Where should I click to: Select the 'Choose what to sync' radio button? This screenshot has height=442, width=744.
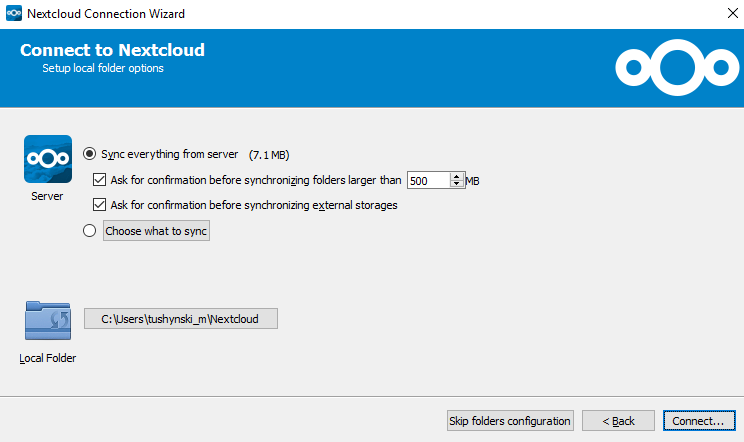point(90,231)
